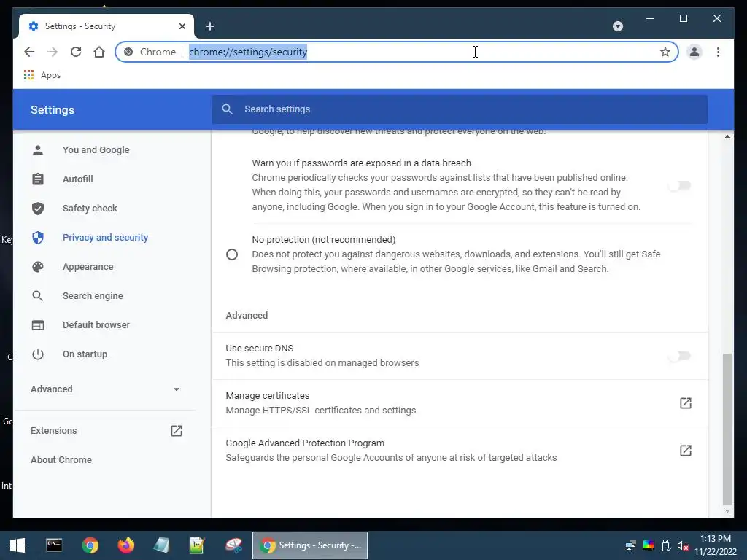
Task: Launch Command Prompt from the taskbar
Action: click(54, 545)
